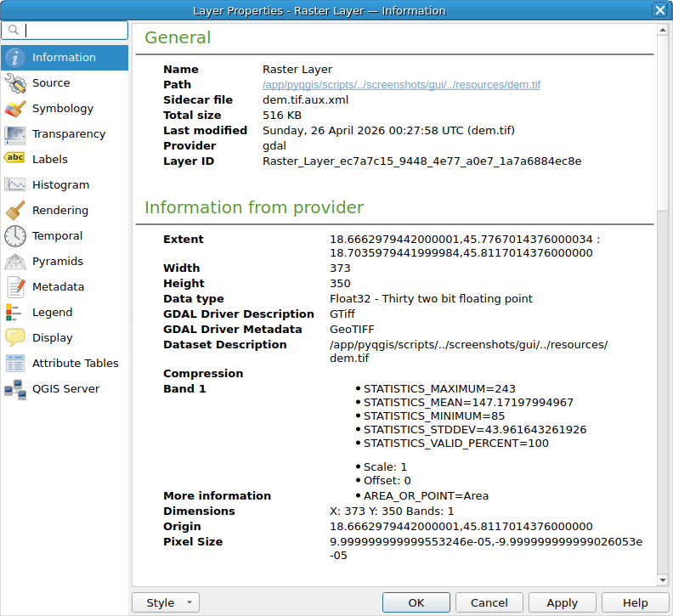The image size is (673, 616).
Task: Click the search magnifier icon
Action: (14, 30)
